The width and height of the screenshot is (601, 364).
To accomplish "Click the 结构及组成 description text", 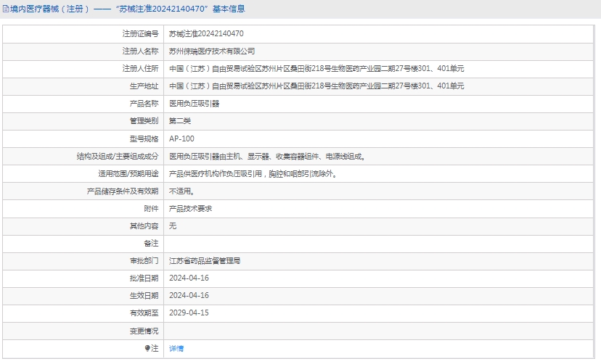I will 266,156.
